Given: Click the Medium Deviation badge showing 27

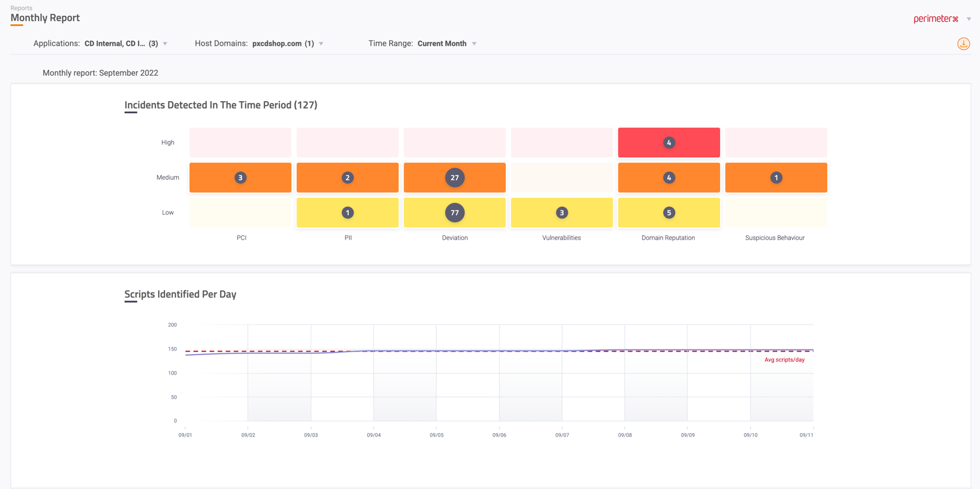Looking at the screenshot, I should pos(454,178).
